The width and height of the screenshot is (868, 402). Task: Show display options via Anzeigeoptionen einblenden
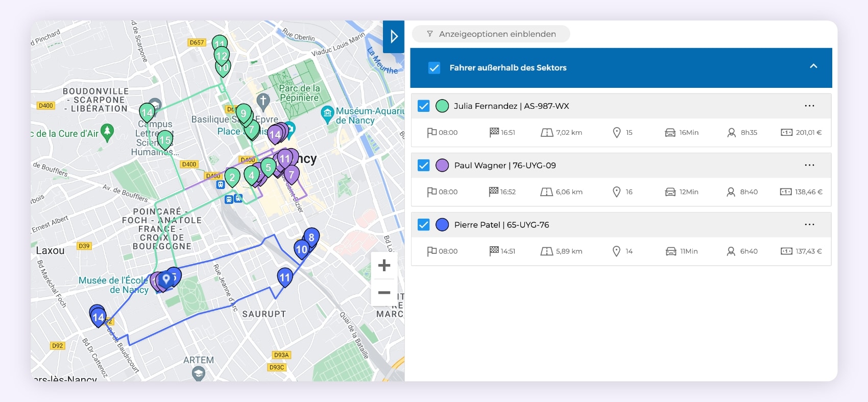(491, 34)
